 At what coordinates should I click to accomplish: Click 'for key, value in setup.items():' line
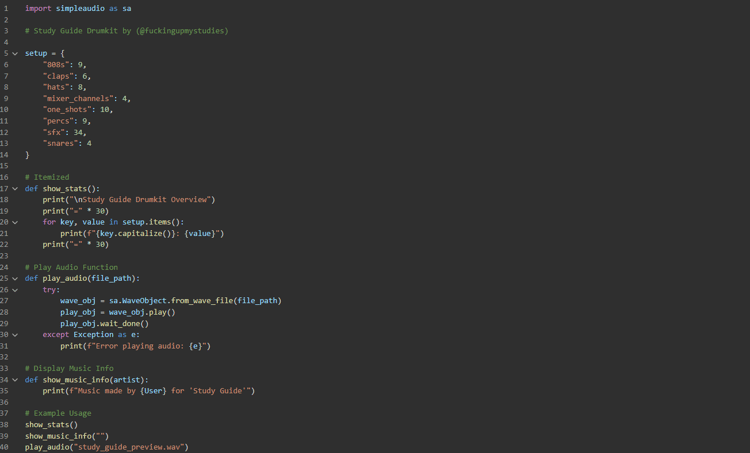[113, 222]
